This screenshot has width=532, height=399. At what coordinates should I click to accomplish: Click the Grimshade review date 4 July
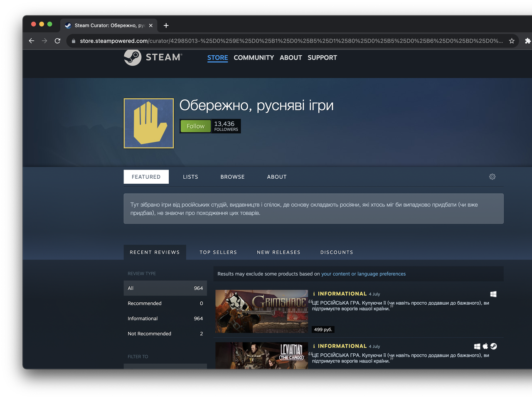pos(374,294)
